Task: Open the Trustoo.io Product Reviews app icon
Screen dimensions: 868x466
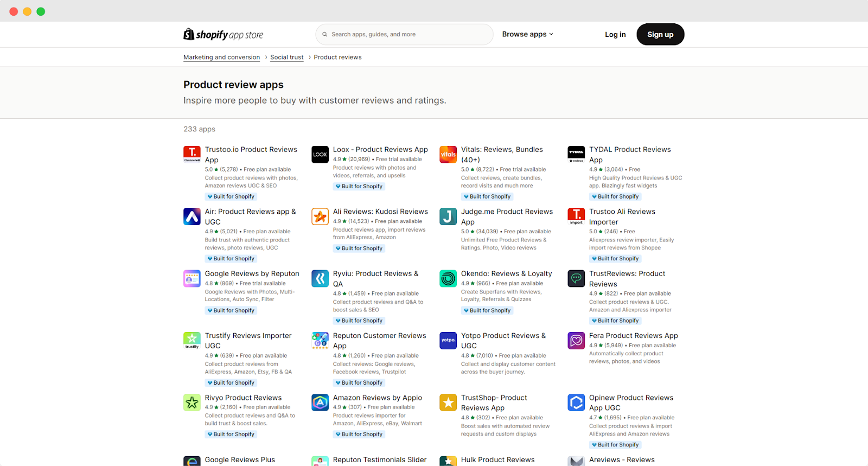Action: pyautogui.click(x=192, y=155)
